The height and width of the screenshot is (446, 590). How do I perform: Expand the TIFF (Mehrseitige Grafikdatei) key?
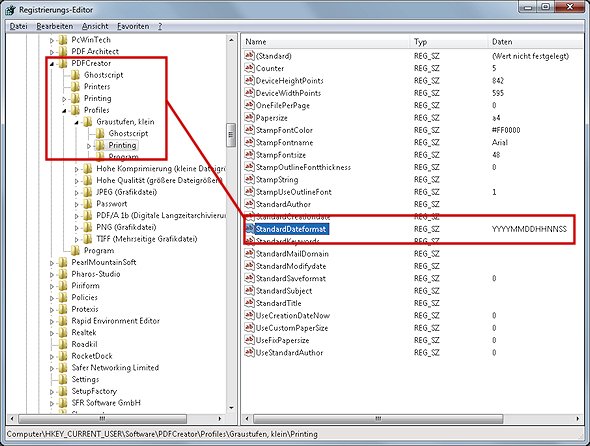77,239
